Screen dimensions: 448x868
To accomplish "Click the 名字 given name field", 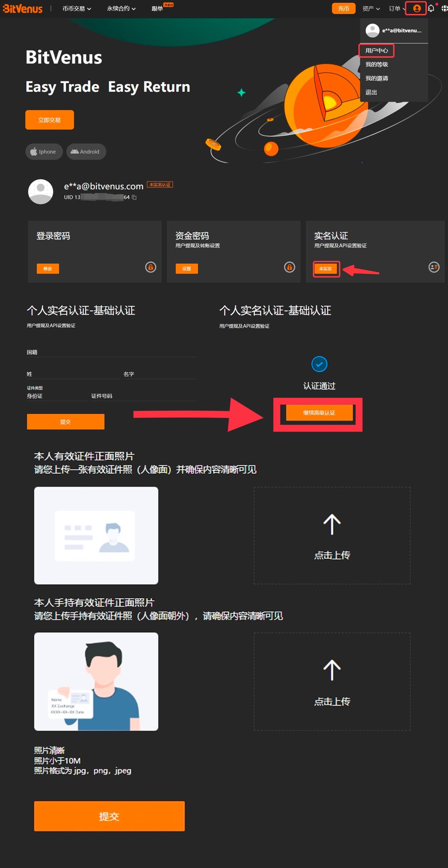I will click(160, 374).
